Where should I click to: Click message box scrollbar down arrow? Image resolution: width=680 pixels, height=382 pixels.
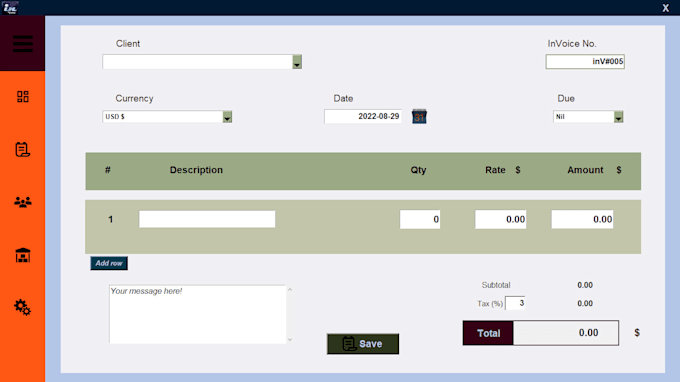point(290,340)
